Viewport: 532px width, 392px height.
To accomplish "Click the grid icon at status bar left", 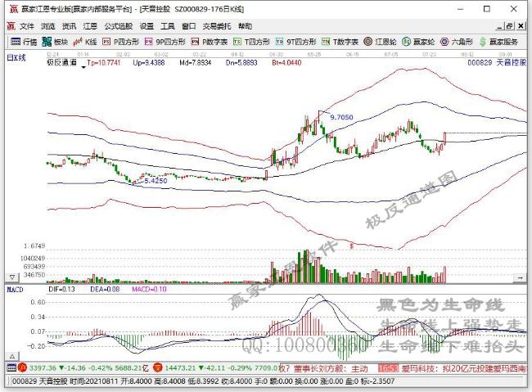I will click(x=11, y=368).
